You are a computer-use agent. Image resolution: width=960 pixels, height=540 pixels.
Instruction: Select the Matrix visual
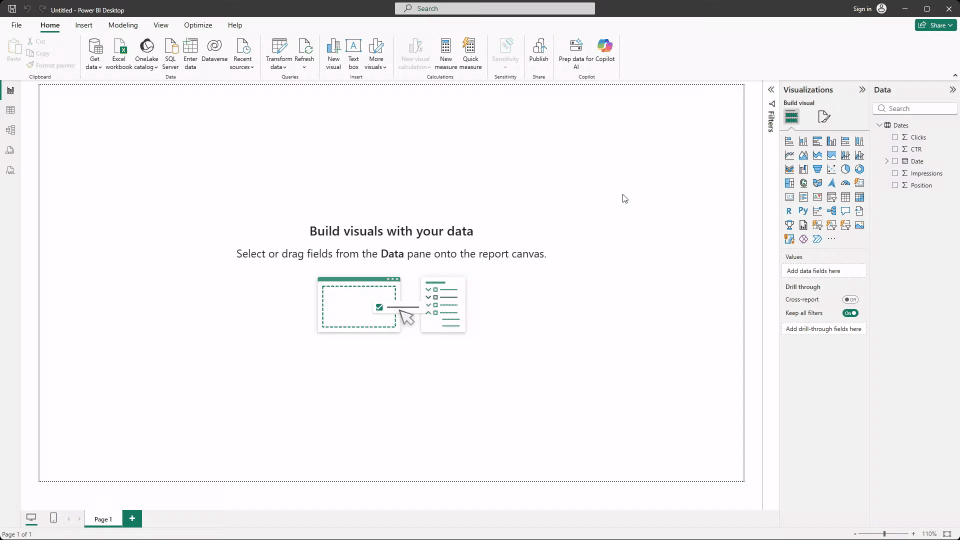(x=860, y=197)
